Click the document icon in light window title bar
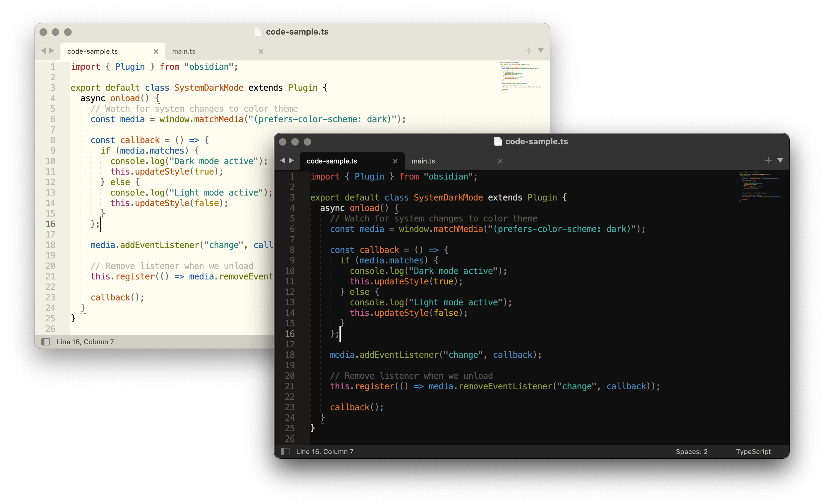Viewport: 824px width, 504px height. click(259, 32)
